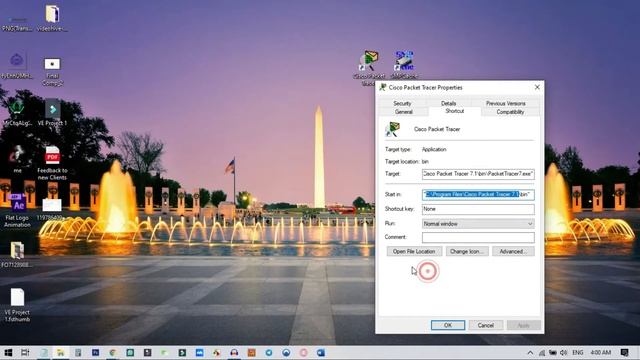Click in the Target path field
This screenshot has height=360, width=640.
click(478, 174)
